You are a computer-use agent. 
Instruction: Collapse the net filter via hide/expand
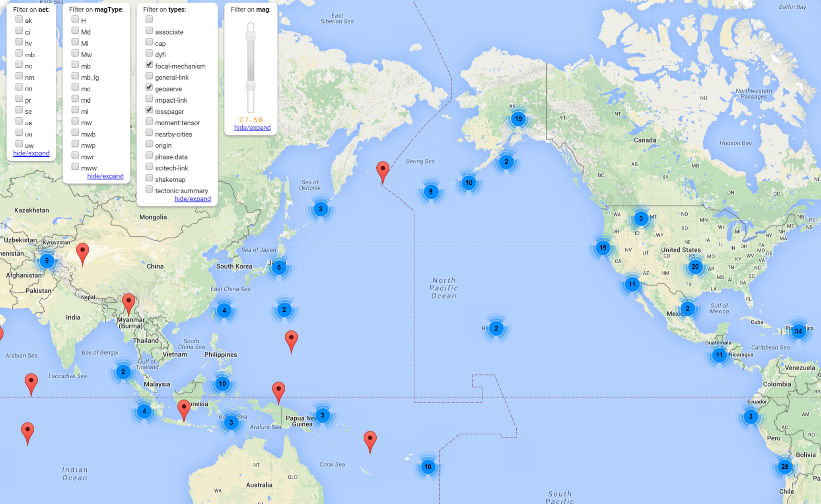[x=31, y=153]
